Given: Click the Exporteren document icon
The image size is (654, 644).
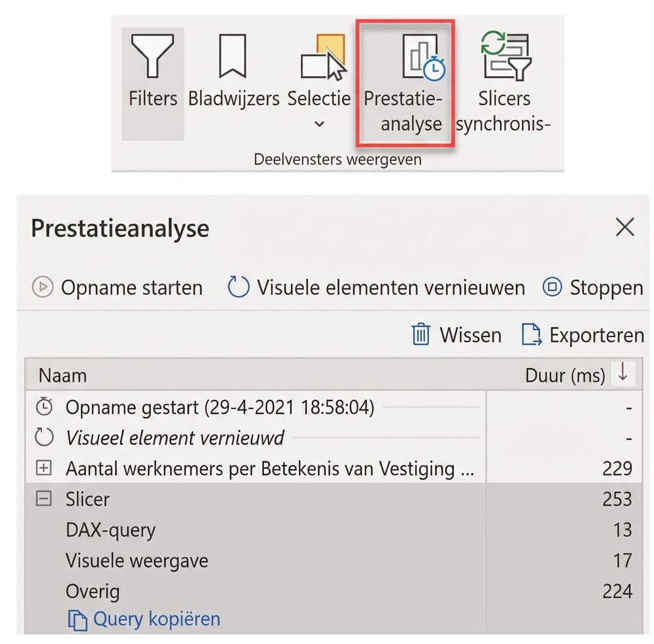Looking at the screenshot, I should [x=532, y=335].
